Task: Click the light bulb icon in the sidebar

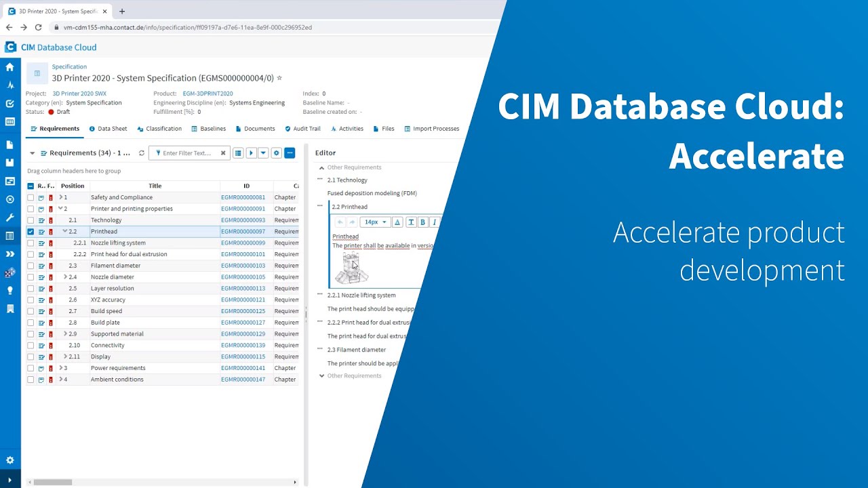Action: [x=9, y=290]
